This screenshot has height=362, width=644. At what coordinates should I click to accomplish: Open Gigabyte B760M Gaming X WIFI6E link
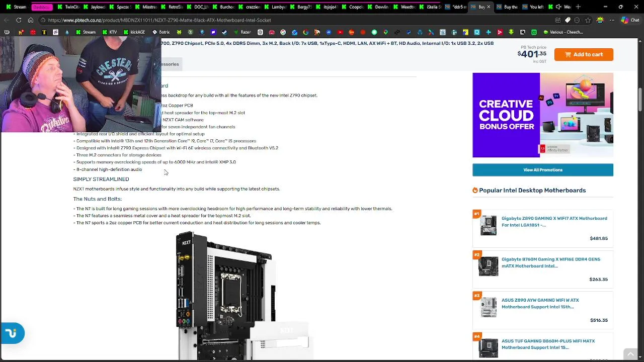click(x=550, y=262)
